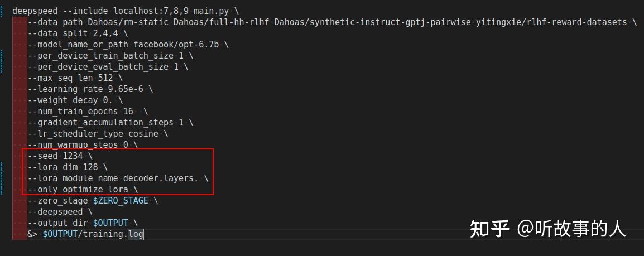
Task: Click the --max_seq_len argument
Action: (60, 78)
